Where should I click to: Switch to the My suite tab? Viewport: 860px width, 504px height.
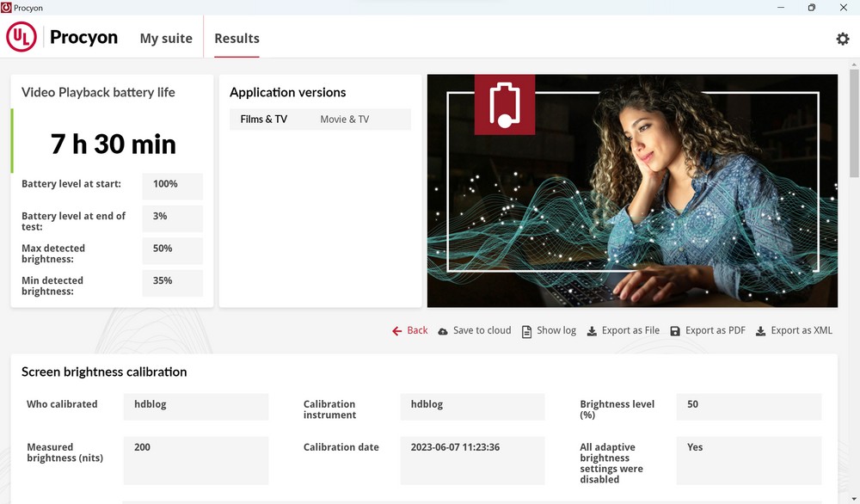(x=166, y=39)
